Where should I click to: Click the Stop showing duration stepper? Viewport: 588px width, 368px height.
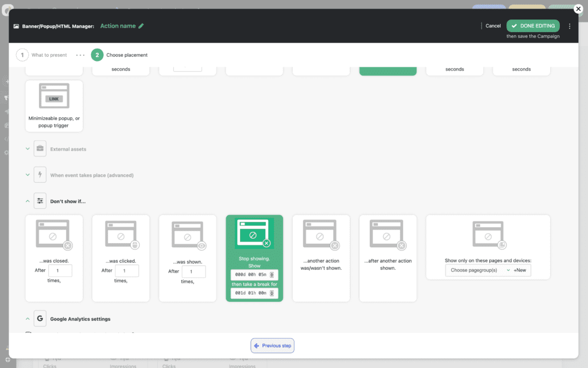[272, 275]
